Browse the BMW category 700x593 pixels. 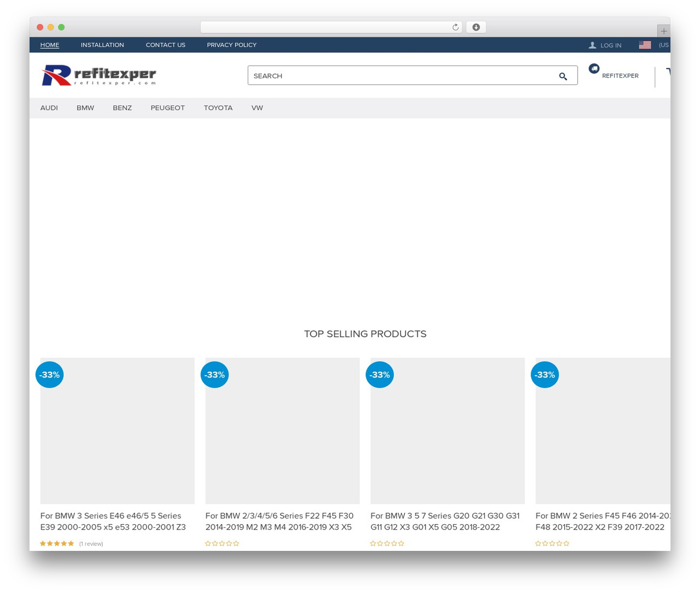pyautogui.click(x=85, y=108)
